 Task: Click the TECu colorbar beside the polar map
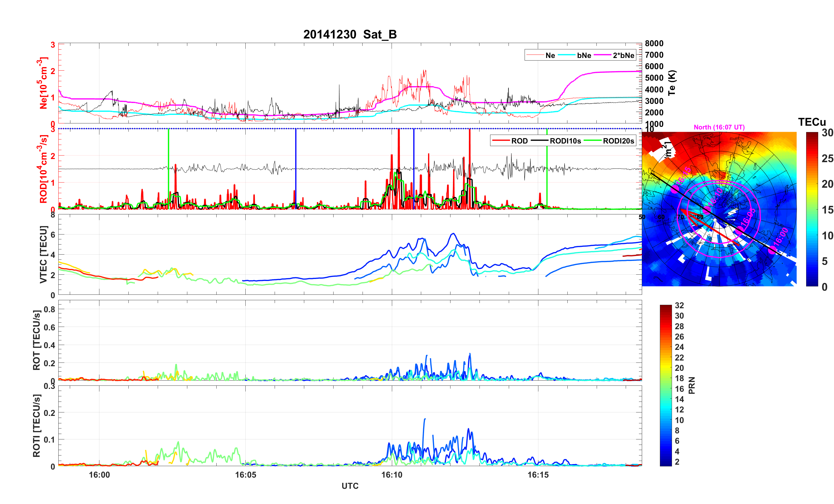point(812,209)
